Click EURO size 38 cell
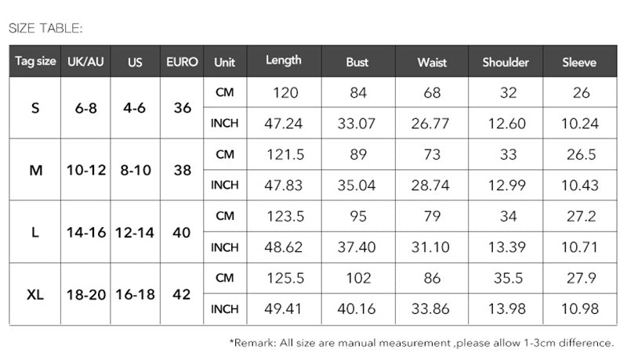Viewport: 627px width, 364px height. [x=182, y=170]
